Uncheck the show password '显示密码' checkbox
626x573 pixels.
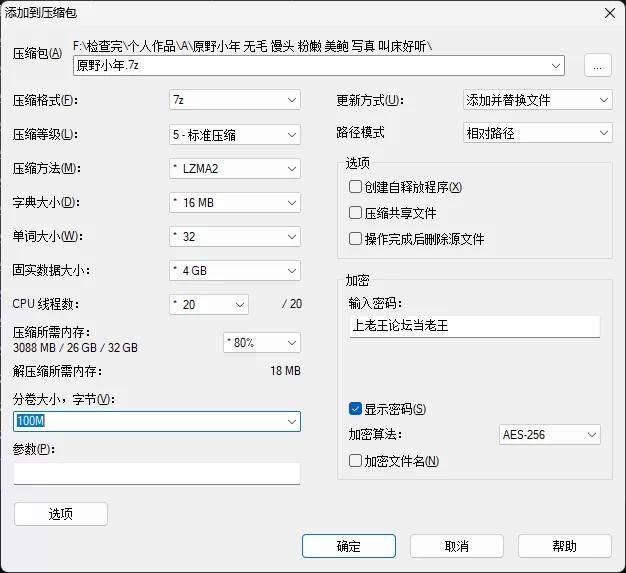355,409
